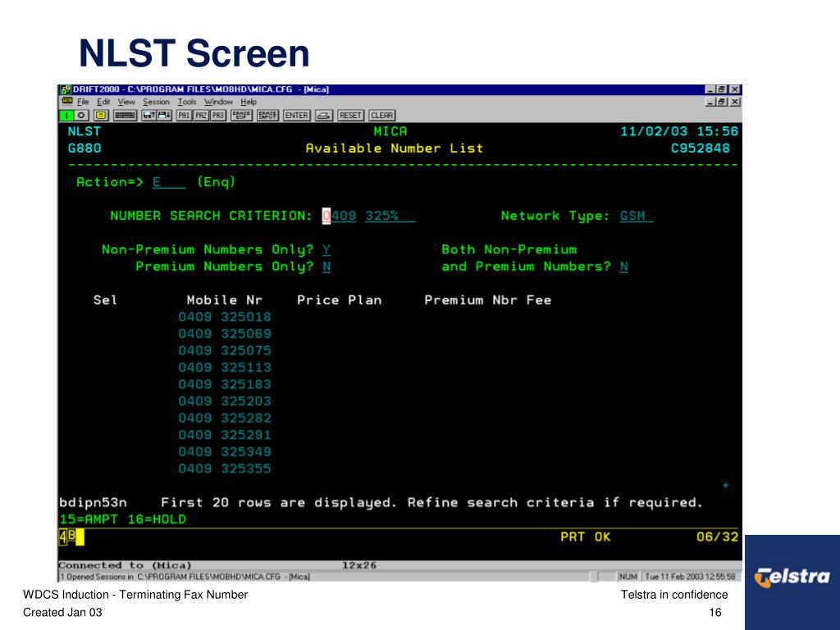Click the Sel column header
840x630 pixels.
tap(105, 300)
